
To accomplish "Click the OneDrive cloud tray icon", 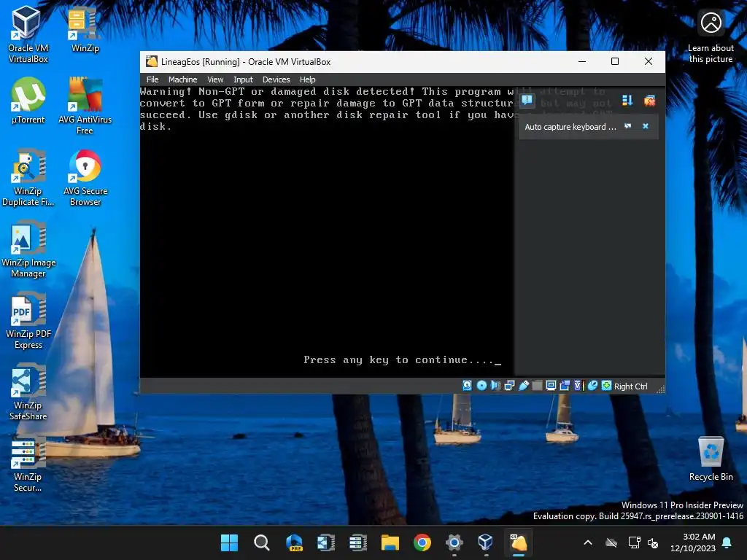I will 611,542.
